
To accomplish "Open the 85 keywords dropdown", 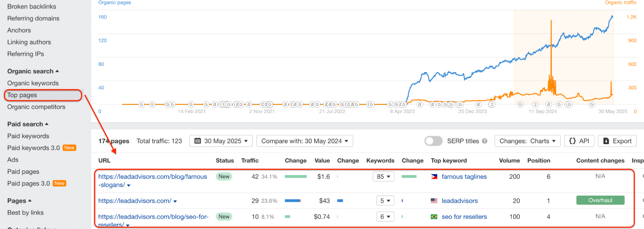I will click(x=383, y=176).
